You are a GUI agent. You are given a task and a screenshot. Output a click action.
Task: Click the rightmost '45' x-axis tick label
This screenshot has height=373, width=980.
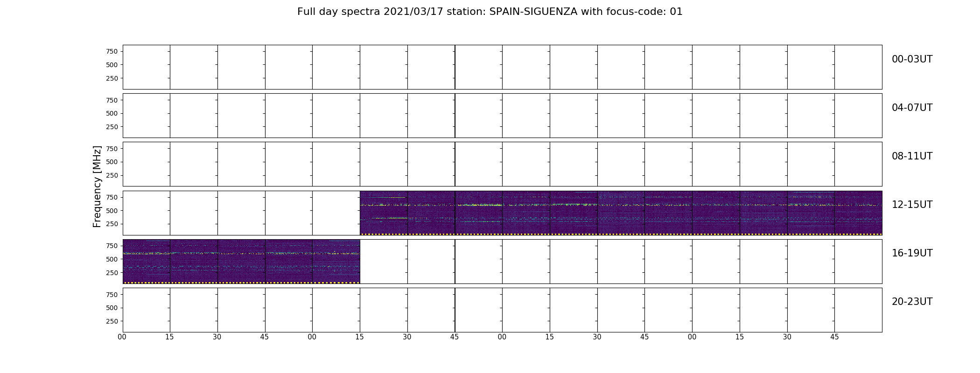(834, 337)
